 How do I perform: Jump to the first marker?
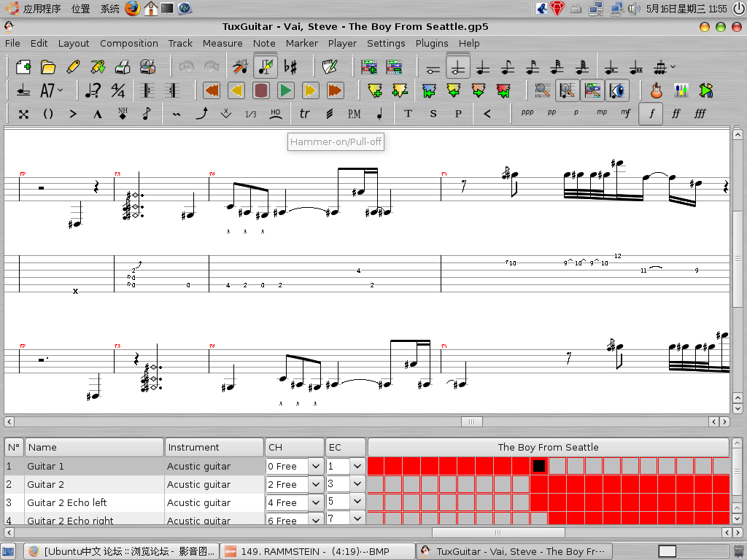[429, 90]
